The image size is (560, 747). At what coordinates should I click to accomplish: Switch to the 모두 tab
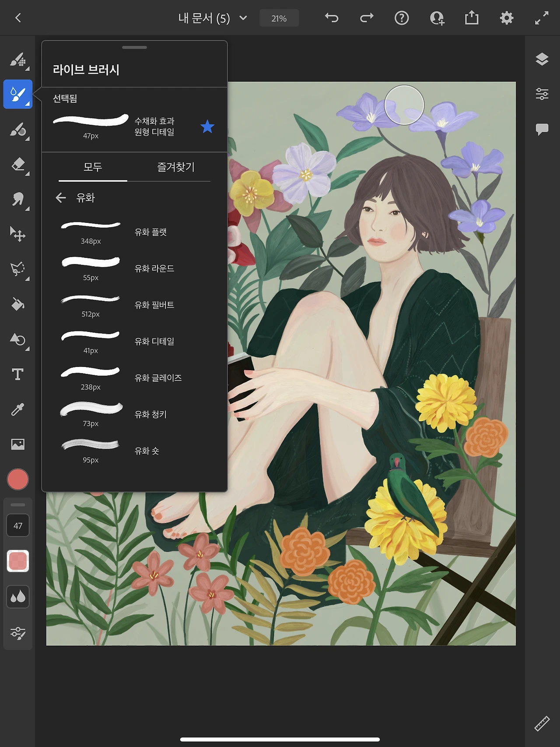click(93, 167)
